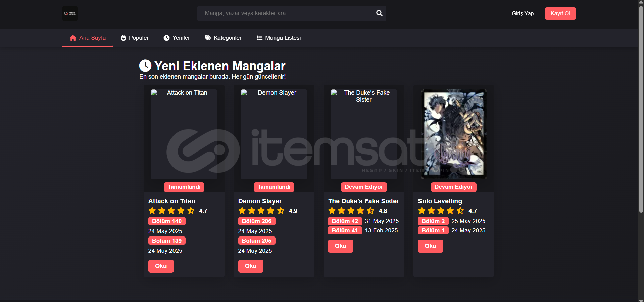The image size is (644, 302).
Task: Click the Solo Levelling cover thumbnail
Action: [x=454, y=134]
